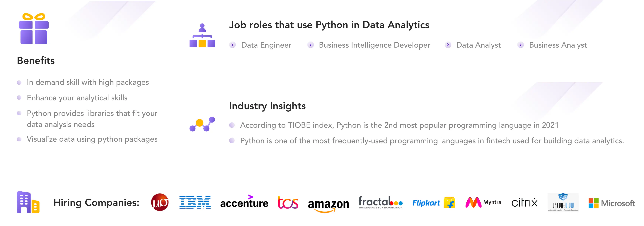Click the red UO circular logo
Screen dimensions: 644x226
pyautogui.click(x=160, y=202)
